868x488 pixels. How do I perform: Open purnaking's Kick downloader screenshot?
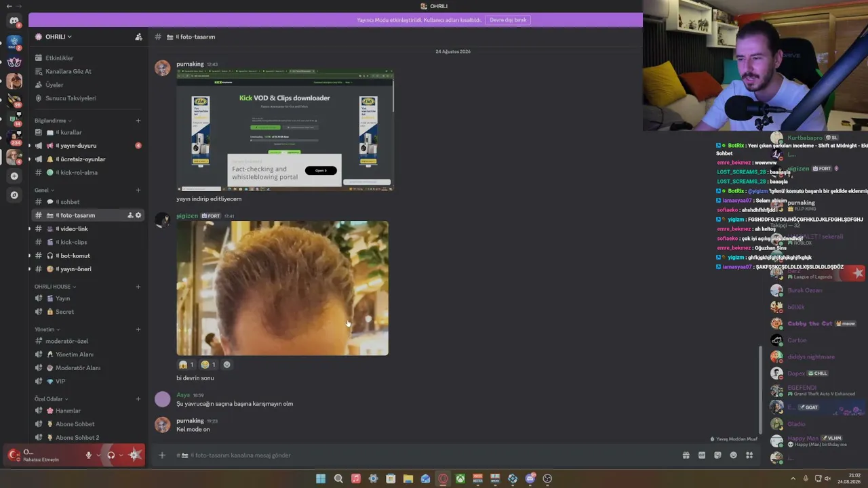[285, 130]
